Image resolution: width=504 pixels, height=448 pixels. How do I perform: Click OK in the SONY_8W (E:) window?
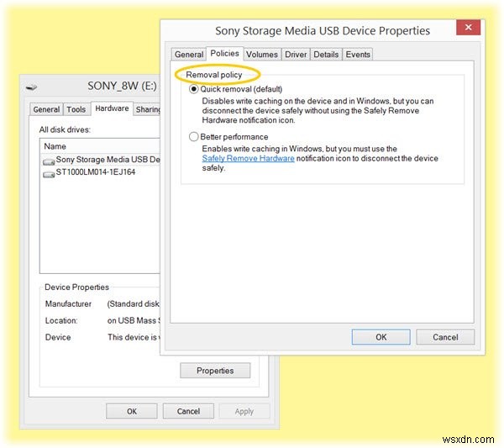(132, 411)
